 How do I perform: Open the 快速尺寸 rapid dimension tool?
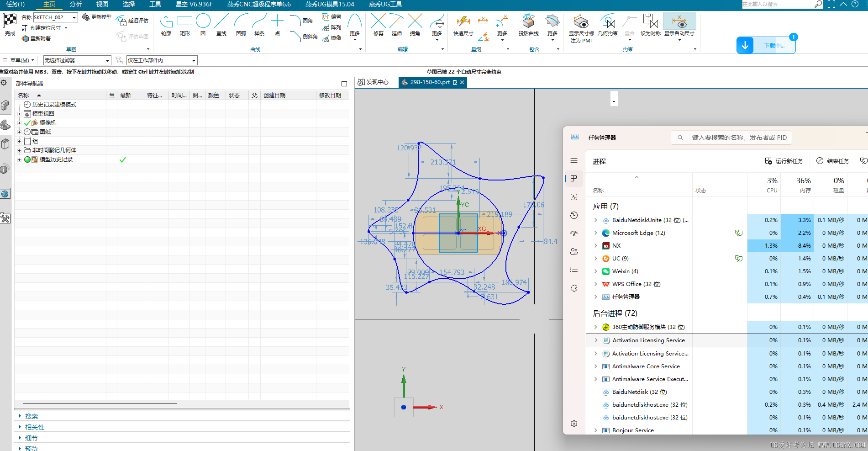463,22
